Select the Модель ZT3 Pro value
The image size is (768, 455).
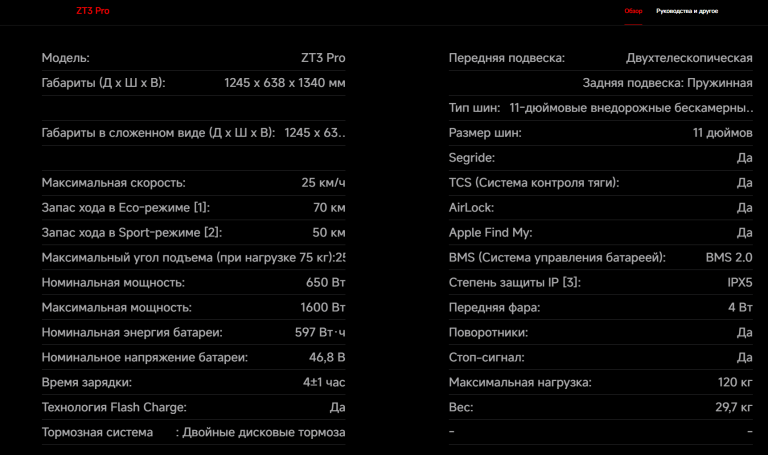point(323,58)
